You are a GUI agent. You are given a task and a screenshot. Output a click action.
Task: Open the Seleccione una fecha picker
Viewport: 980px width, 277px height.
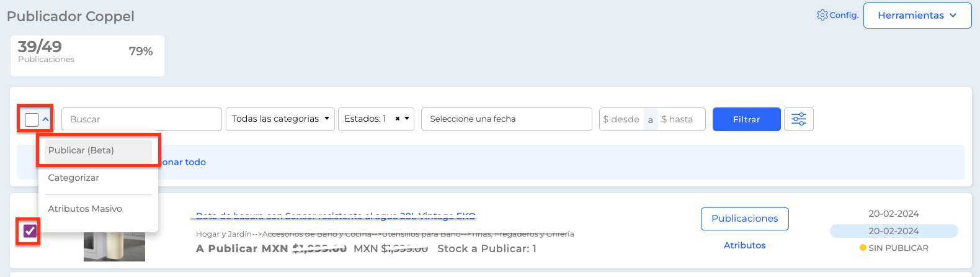pos(507,119)
